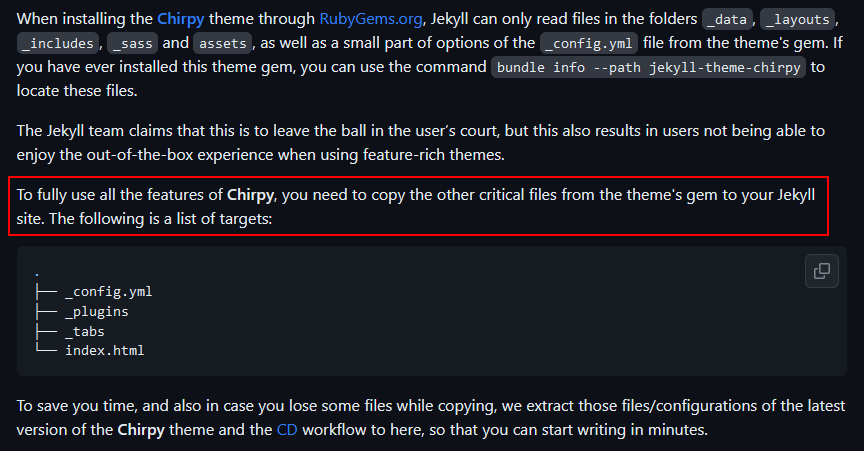Screen dimensions: 864x451
Task: Copy the file tree code block
Action: (x=822, y=271)
